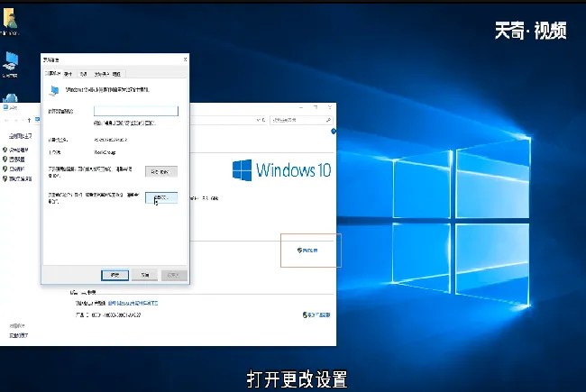The image size is (586, 392).
Task: Click the search magnifier icon in System window
Action: point(328,120)
